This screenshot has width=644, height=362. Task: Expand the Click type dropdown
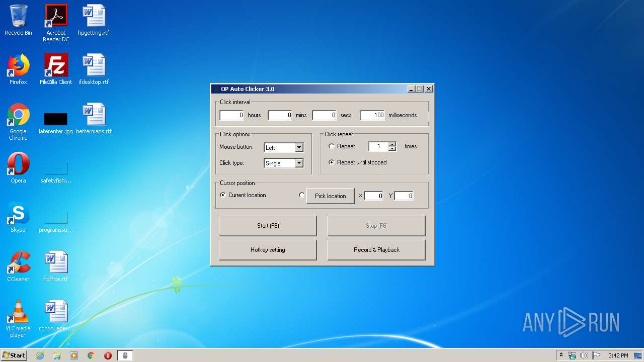[299, 163]
